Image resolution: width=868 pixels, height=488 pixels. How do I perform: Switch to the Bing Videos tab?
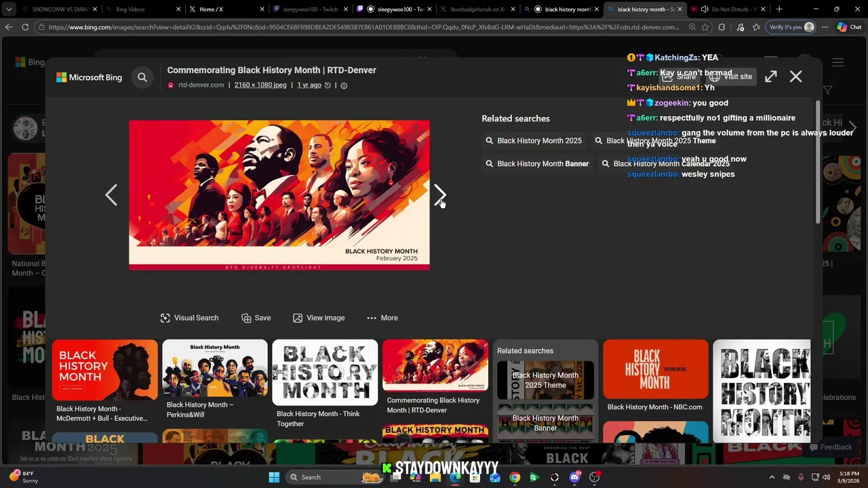[x=143, y=9]
